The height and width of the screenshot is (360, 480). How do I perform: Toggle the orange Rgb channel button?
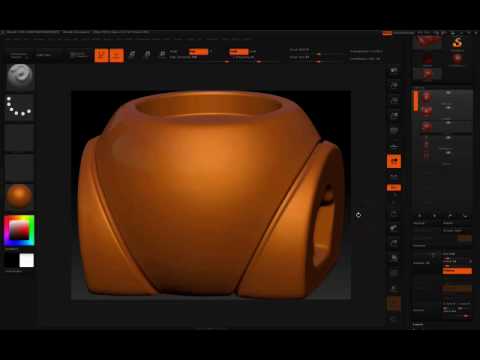pyautogui.click(x=198, y=52)
